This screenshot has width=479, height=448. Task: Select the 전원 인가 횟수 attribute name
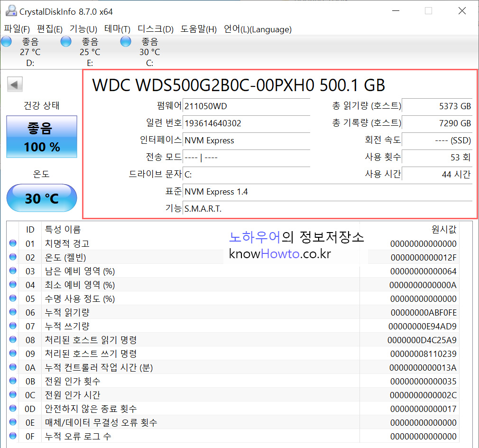pyautogui.click(x=73, y=381)
